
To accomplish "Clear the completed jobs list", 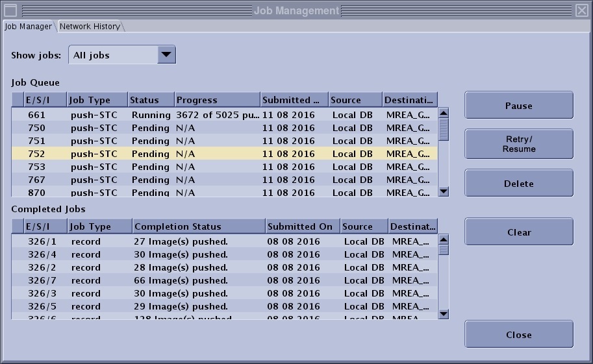I will coord(518,232).
